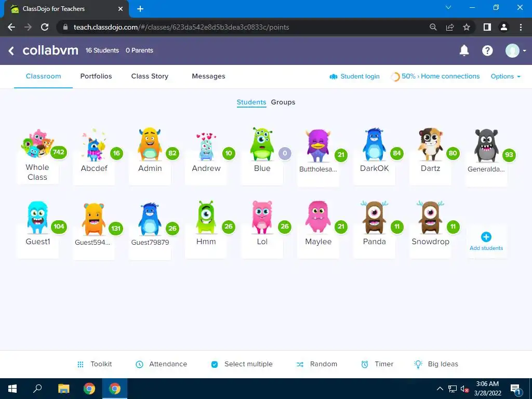Screen dimensions: 532x399
Task: Select Dartz's brown monster avatar
Action: tap(430, 144)
